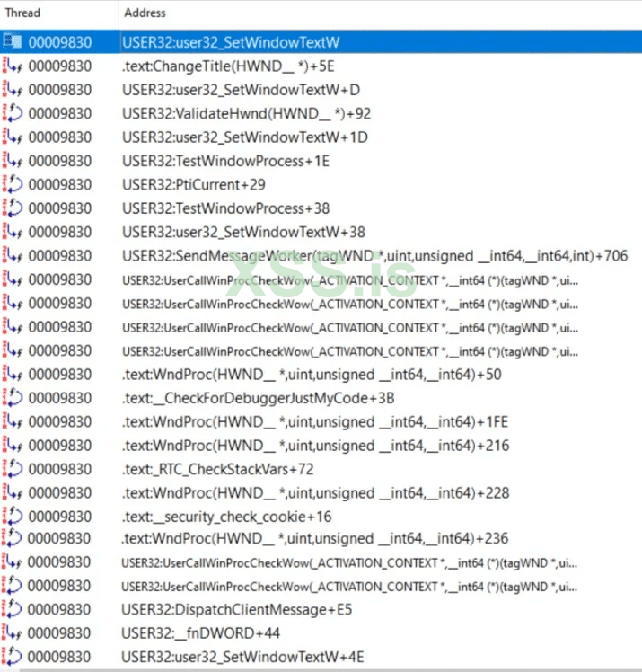Click the icon beside __security_check_cookie+16
Screen dimensions: 642x672
(12, 517)
